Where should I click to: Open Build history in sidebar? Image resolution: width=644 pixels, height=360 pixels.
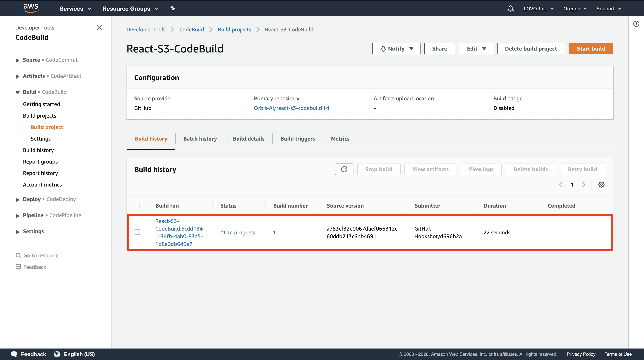click(x=38, y=150)
